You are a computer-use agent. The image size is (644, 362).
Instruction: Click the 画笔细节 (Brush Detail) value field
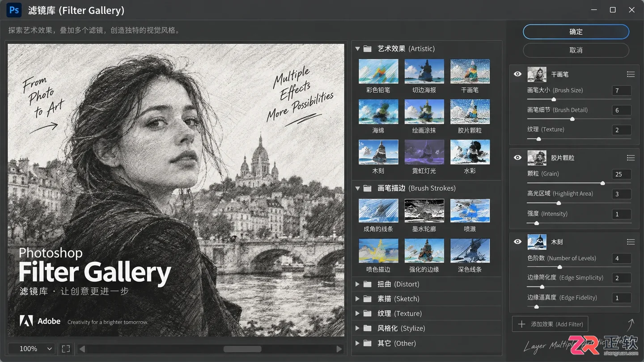pos(622,110)
